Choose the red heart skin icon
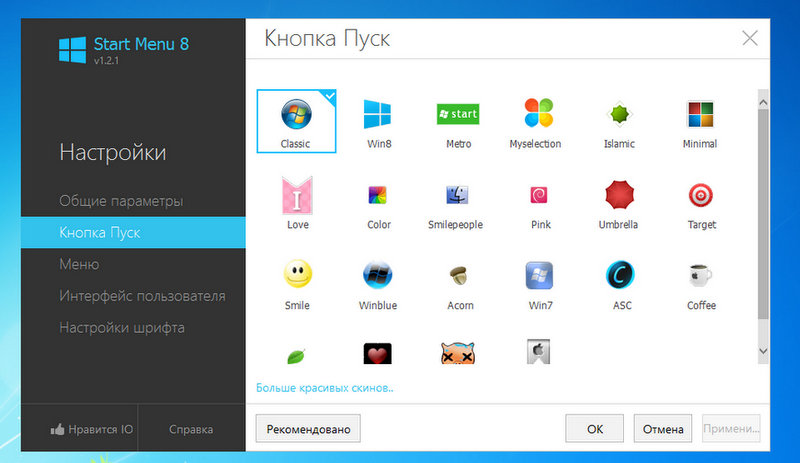This screenshot has width=800, height=463. click(378, 353)
